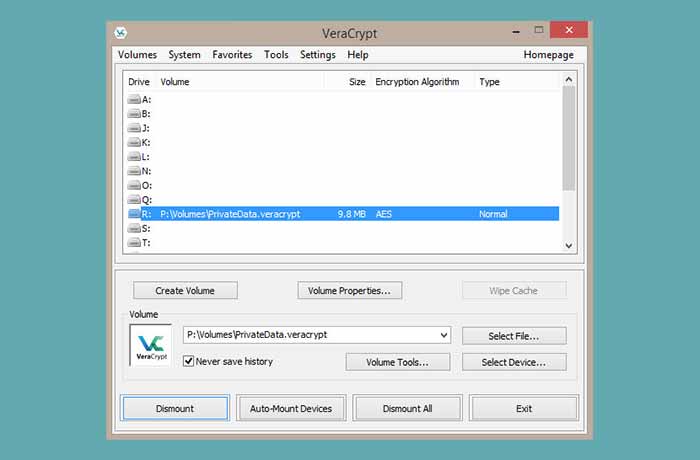Select drive N: icon in list
This screenshot has width=700, height=460.
click(x=134, y=171)
